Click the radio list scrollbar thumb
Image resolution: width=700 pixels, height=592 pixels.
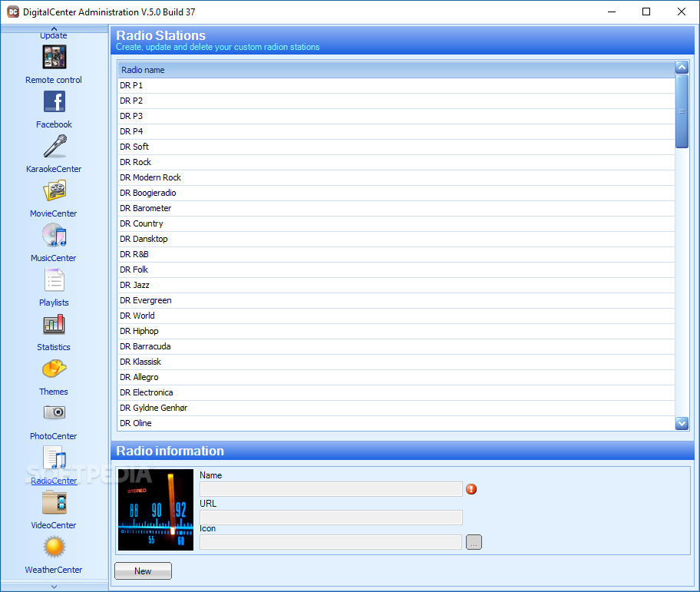pyautogui.click(x=682, y=111)
